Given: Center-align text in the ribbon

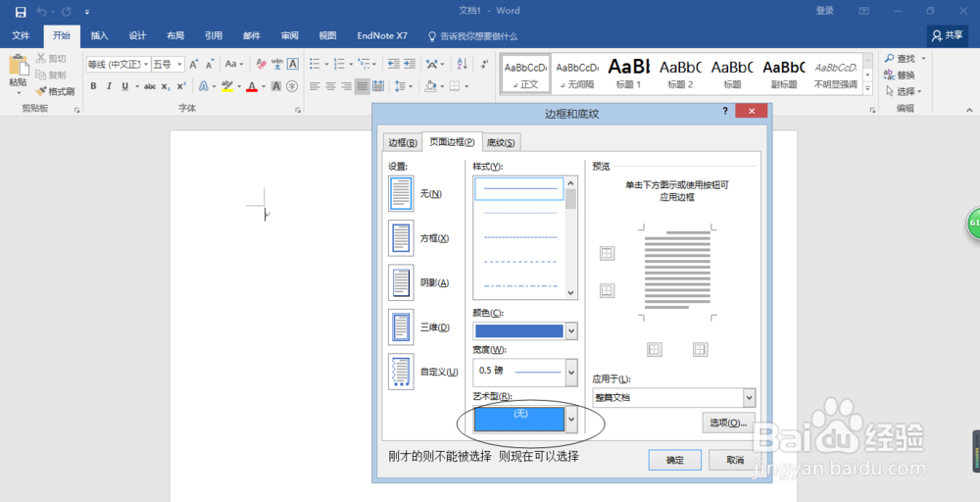Looking at the screenshot, I should (330, 86).
